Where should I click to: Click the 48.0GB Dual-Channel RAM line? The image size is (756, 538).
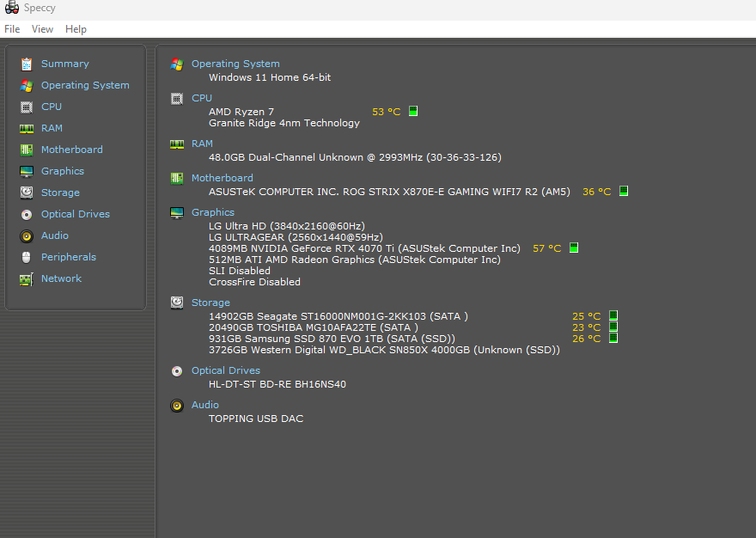[356, 157]
